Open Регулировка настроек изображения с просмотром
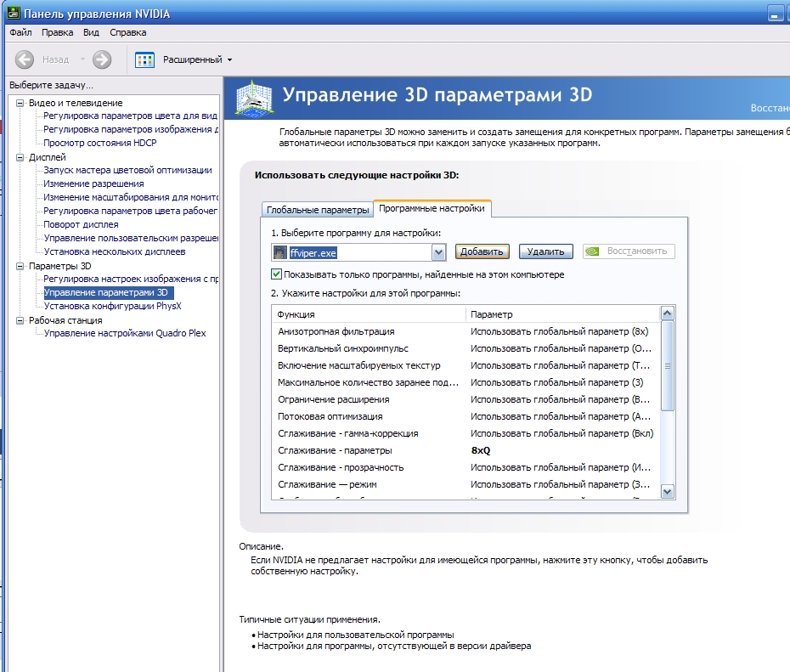Screen dimensions: 790x672 131,279
